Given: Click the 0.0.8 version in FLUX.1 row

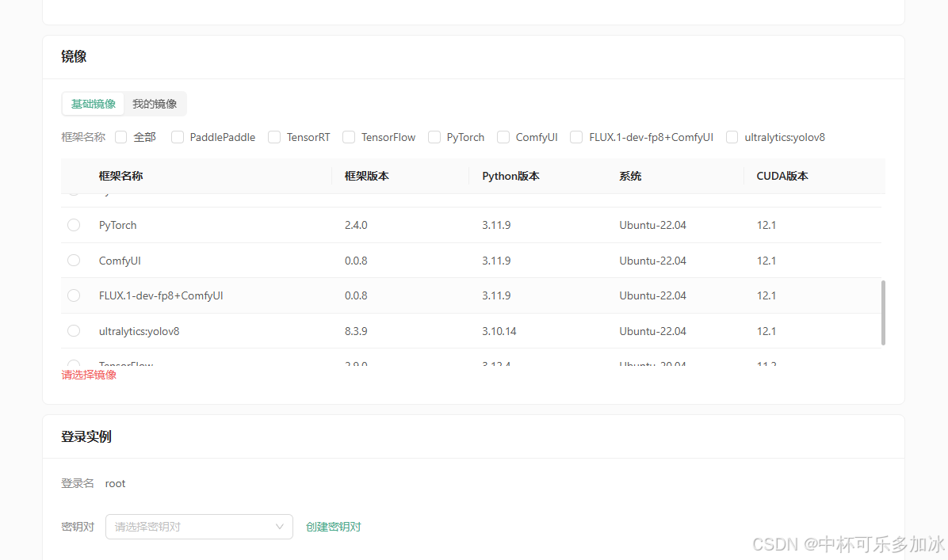Looking at the screenshot, I should [x=356, y=295].
